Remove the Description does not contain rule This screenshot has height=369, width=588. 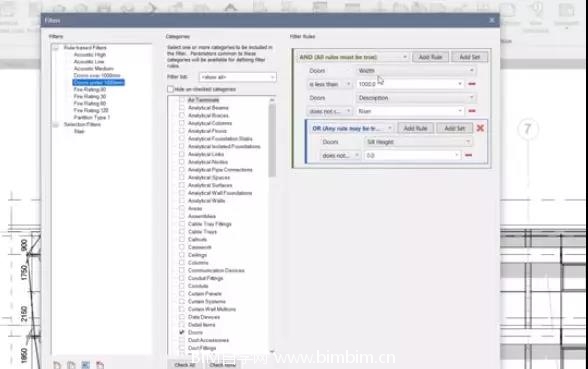pos(472,111)
